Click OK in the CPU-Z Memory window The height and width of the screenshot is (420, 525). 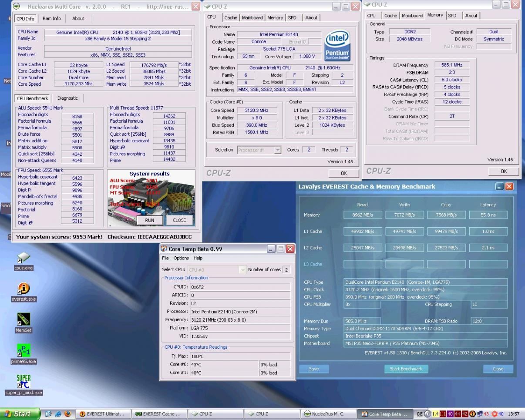504,171
